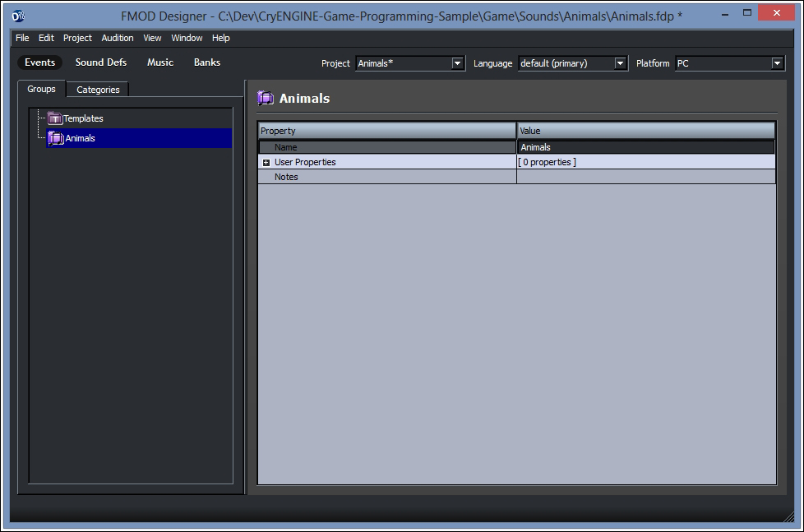Switch to the Events view
This screenshot has height=532, width=804.
40,62
